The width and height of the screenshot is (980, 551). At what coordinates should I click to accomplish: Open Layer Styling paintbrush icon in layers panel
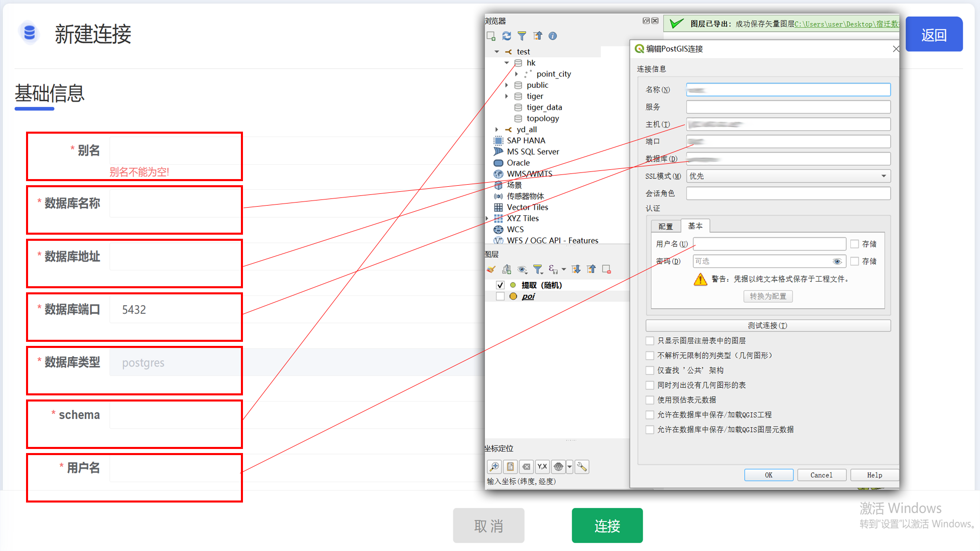click(x=491, y=269)
